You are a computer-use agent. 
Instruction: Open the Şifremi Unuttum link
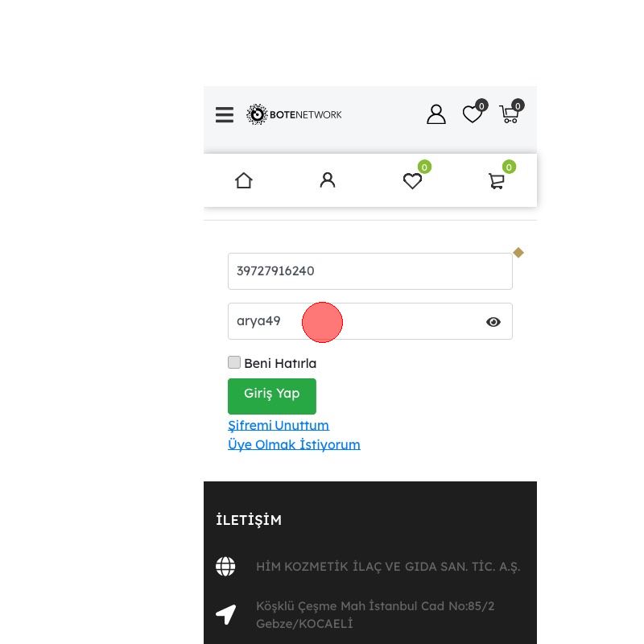(279, 426)
